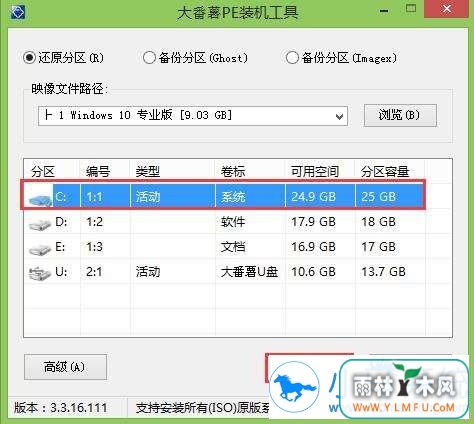474x424 pixels.
Task: Select the D: partition letter cell
Action: (x=61, y=222)
